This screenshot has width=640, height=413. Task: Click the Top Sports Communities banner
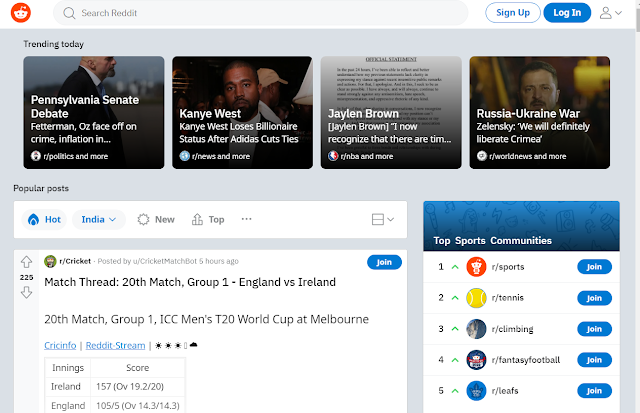(x=521, y=226)
